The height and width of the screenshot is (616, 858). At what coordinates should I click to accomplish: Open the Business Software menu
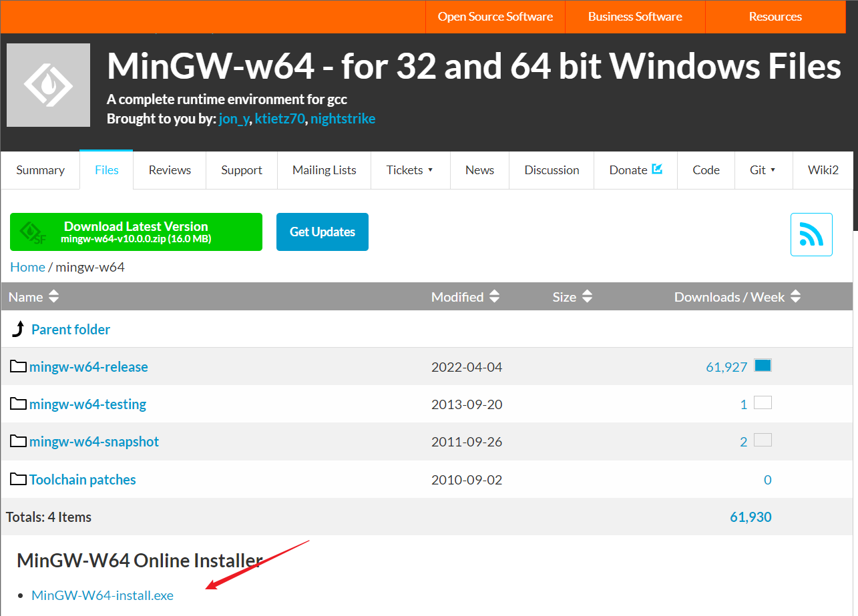coord(635,17)
